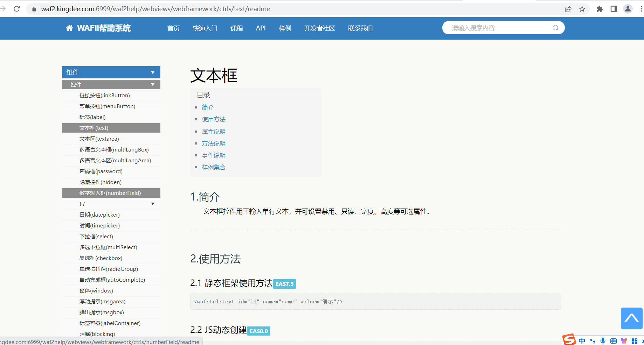Toggle the Chinese input mode indicator
Image resolution: width=644 pixels, height=345 pixels.
(x=582, y=341)
